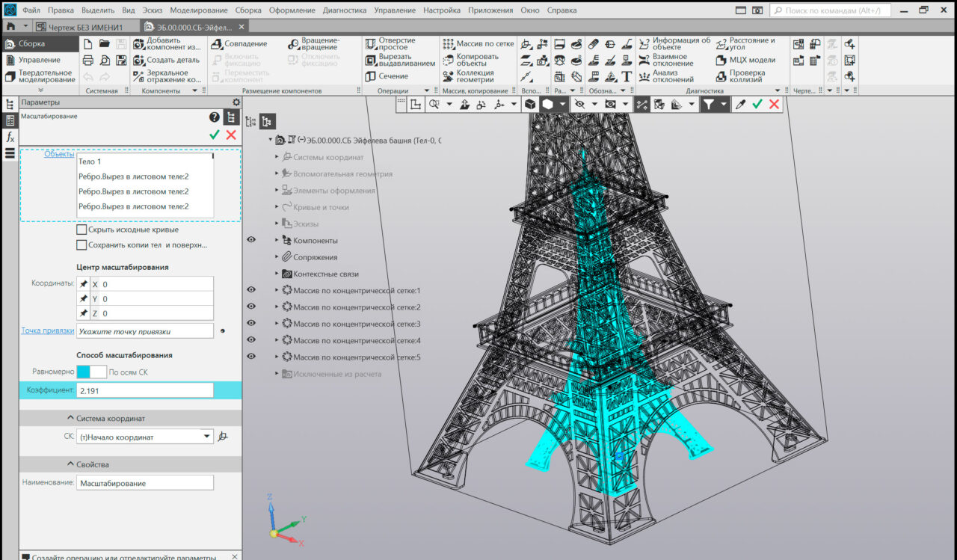Open the Parameters panel settings gear
957x560 pixels.
[236, 102]
